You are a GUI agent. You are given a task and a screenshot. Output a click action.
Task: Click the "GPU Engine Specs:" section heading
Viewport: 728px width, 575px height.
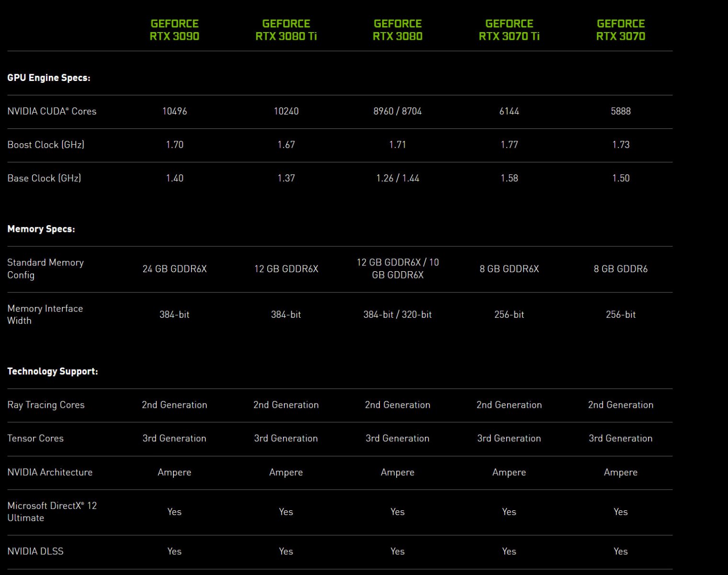tap(49, 78)
